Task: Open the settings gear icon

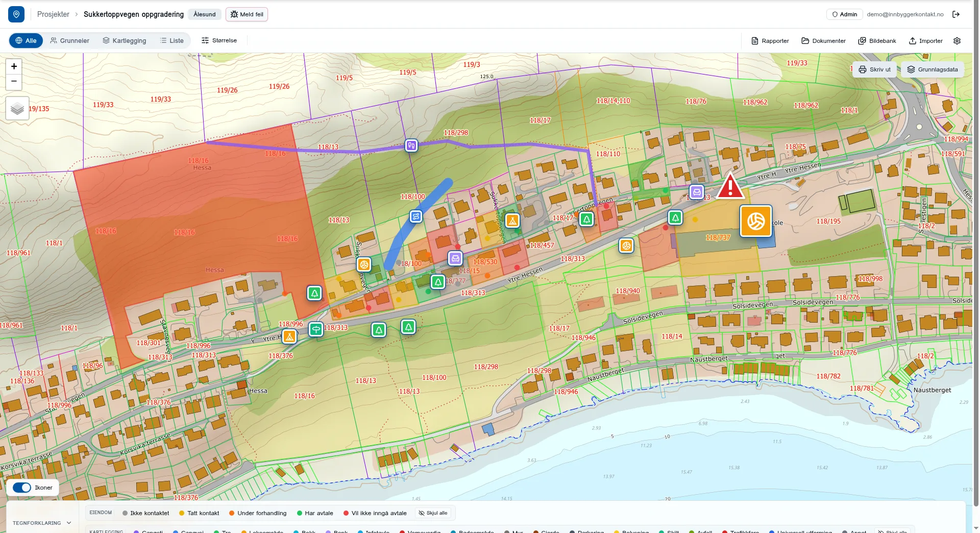Action: pos(957,41)
